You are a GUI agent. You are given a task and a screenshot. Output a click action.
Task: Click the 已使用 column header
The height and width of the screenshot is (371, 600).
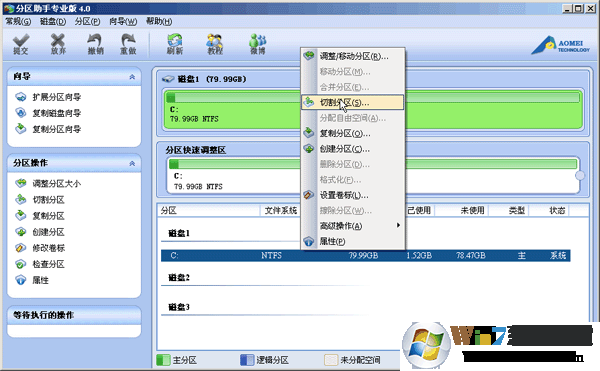[419, 210]
